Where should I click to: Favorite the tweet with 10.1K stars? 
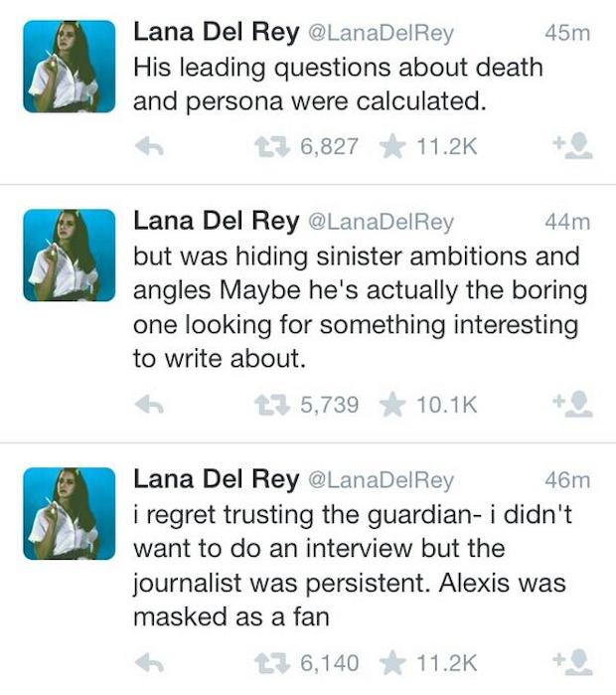(392, 405)
